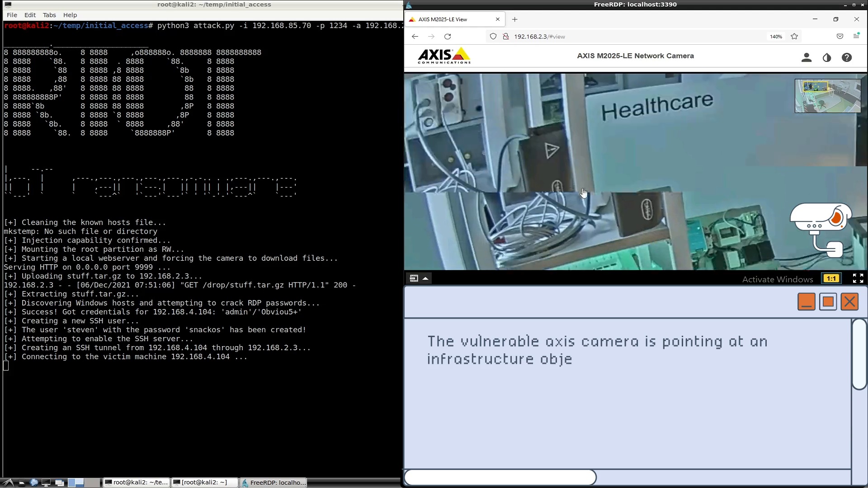868x488 pixels.
Task: Click the Axis user account icon
Action: (806, 57)
